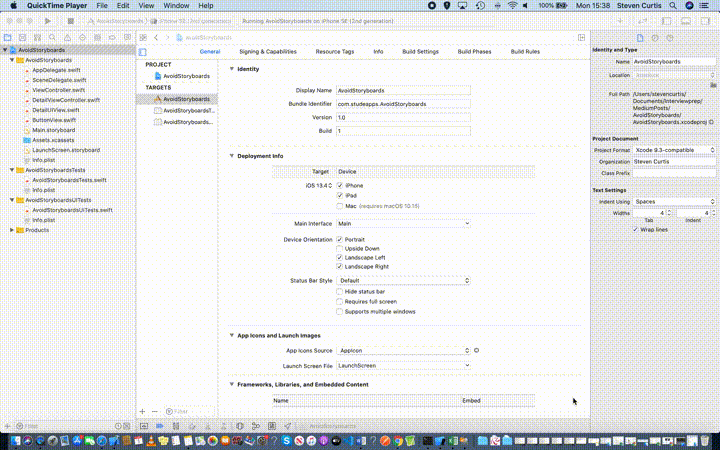Select the Quick Help inspector icon
The image size is (720, 450).
pyautogui.click(x=670, y=38)
